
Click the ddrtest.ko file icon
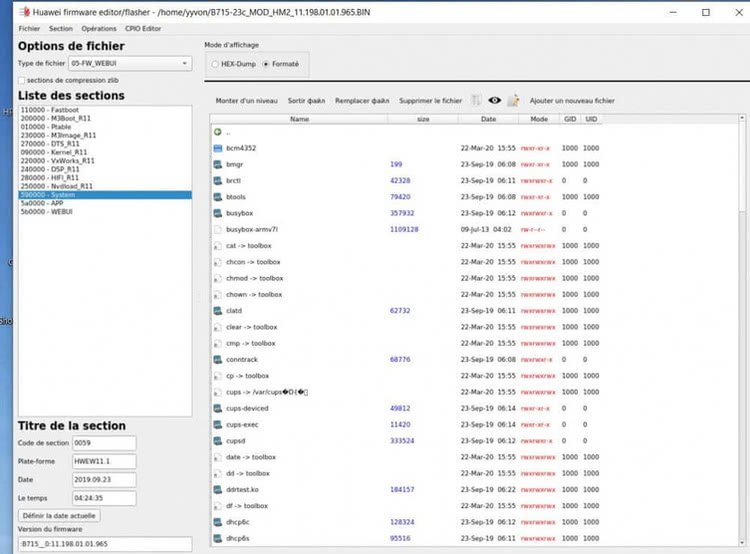pyautogui.click(x=217, y=489)
